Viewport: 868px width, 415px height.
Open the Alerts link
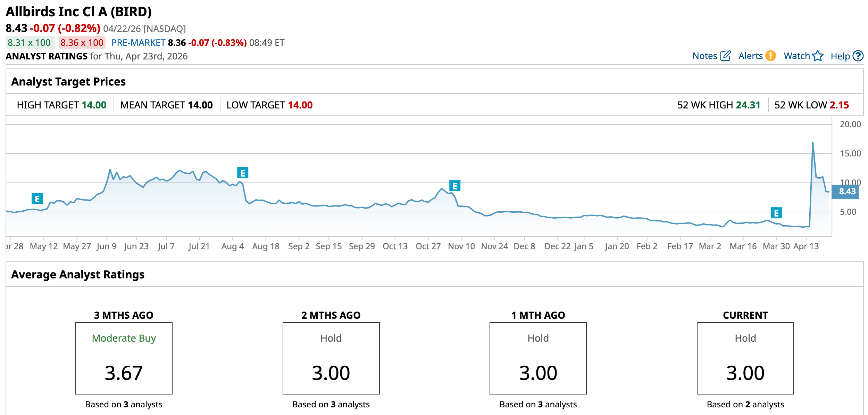750,56
